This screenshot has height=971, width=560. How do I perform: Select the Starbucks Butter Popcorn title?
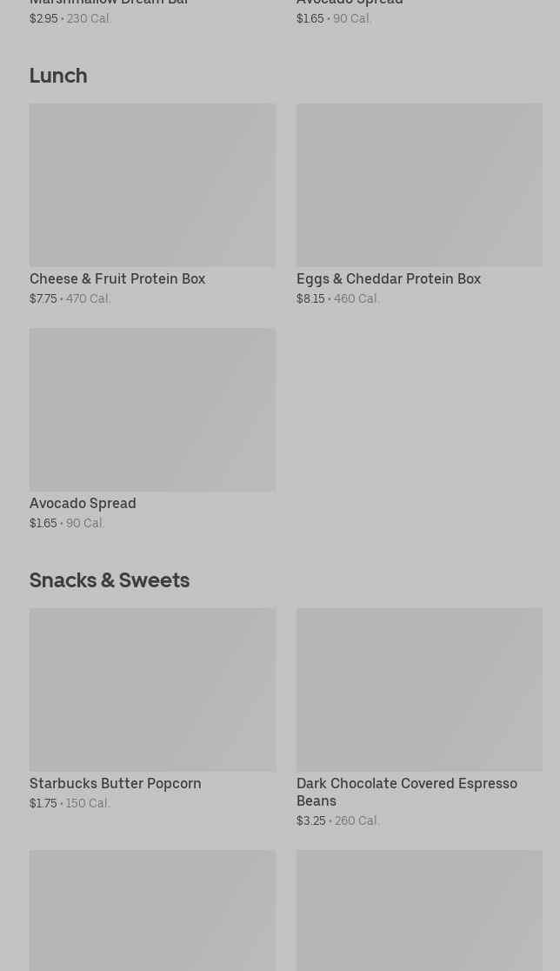click(115, 784)
